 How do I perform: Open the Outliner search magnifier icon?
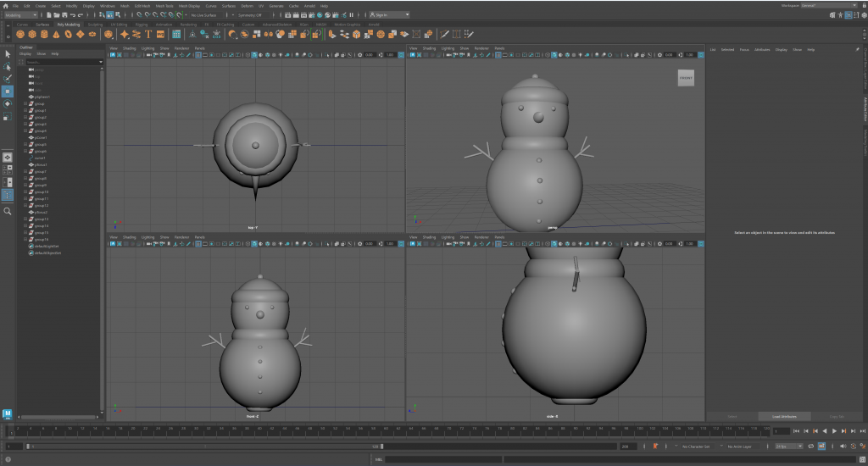pos(8,211)
